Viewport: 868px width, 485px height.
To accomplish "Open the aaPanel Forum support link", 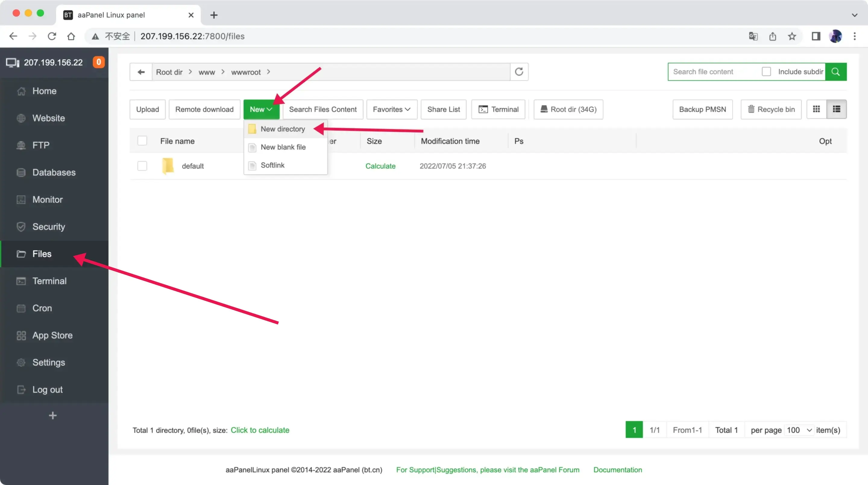I will click(488, 470).
